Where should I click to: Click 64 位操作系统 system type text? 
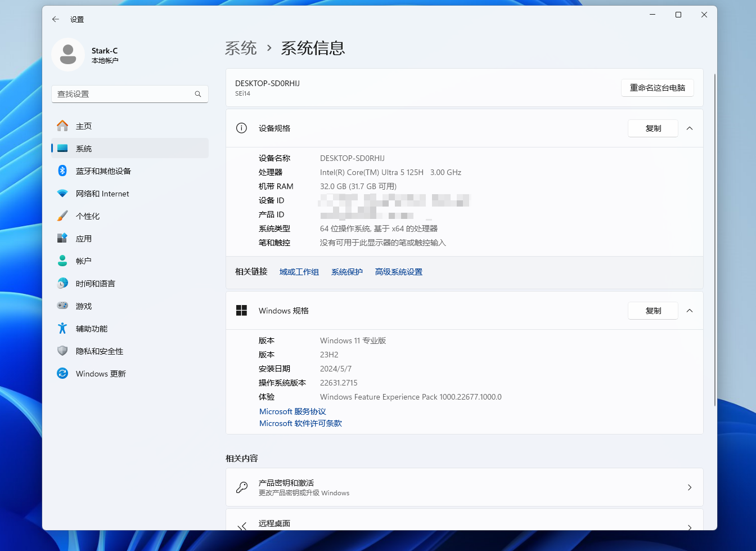coord(379,229)
